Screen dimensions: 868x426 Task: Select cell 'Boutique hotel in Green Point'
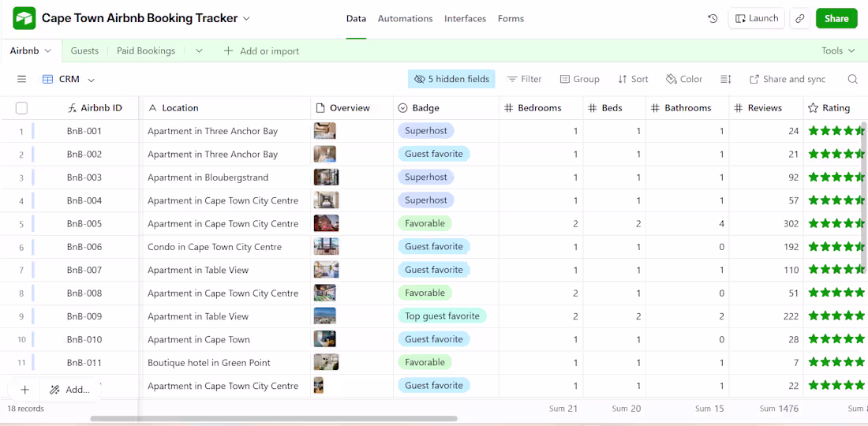[227, 362]
